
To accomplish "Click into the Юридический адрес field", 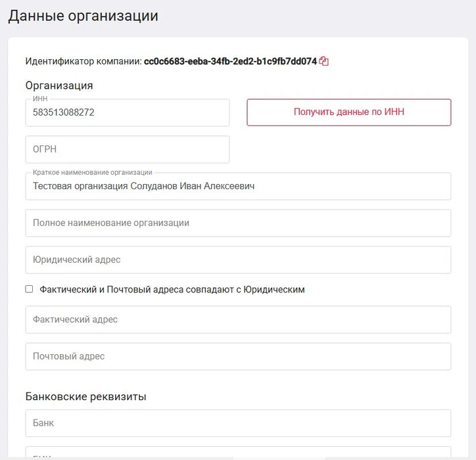I will 238,260.
